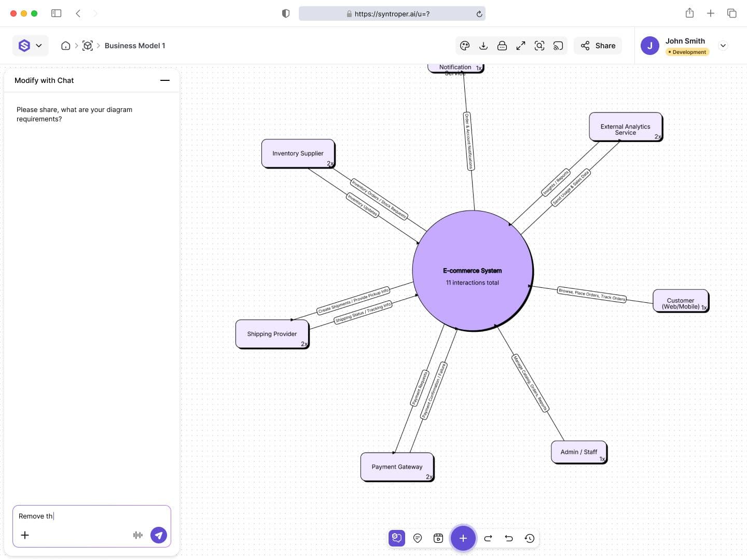Toggle the AI chat panel button
This screenshot has height=560, width=747.
click(x=397, y=538)
